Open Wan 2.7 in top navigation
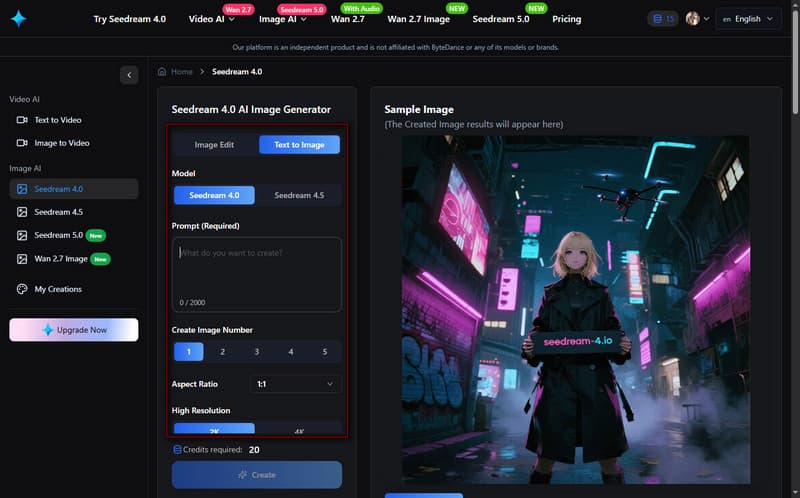800x498 pixels. tap(347, 19)
